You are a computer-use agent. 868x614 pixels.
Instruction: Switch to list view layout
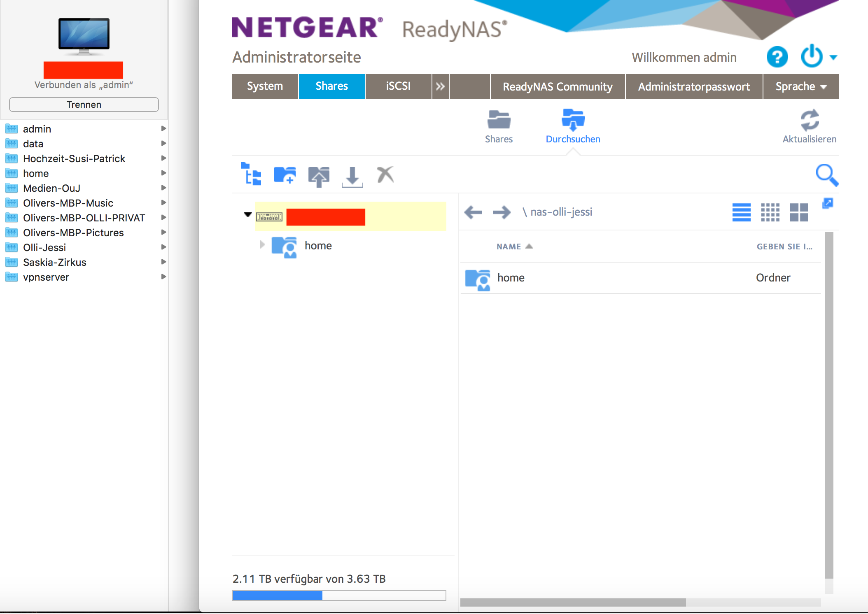[x=741, y=212]
